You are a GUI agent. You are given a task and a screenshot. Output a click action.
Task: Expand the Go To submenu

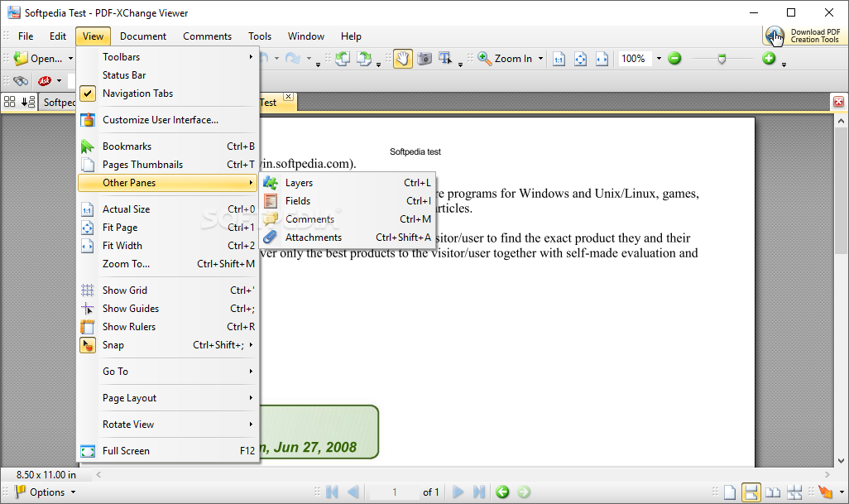click(x=168, y=372)
